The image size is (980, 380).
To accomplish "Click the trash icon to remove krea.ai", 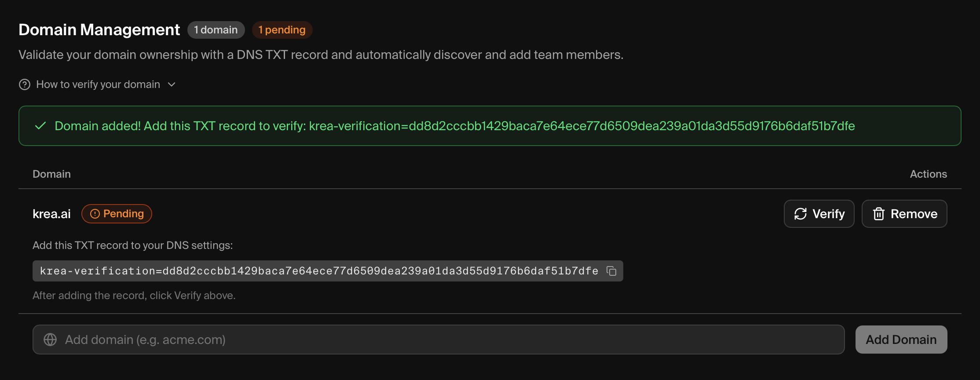I will click(879, 214).
